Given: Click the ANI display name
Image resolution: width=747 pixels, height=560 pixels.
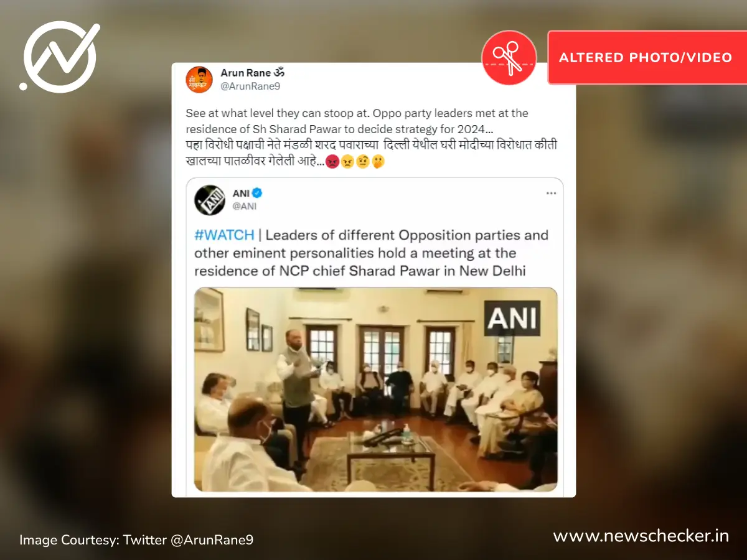Looking at the screenshot, I should click(x=241, y=194).
